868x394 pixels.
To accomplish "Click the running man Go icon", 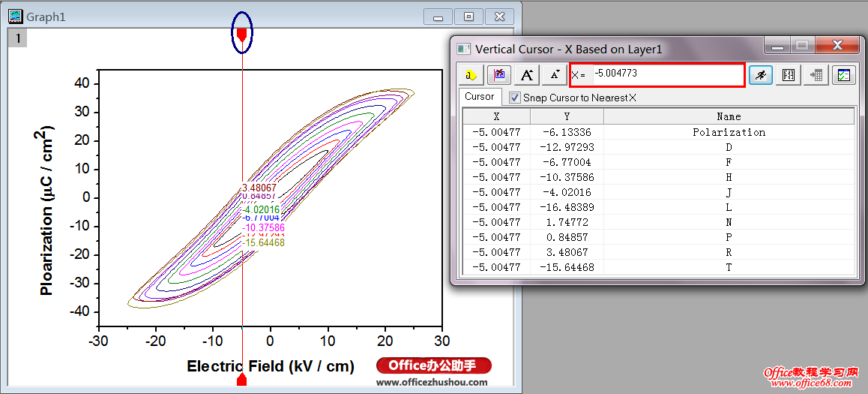I will point(761,75).
